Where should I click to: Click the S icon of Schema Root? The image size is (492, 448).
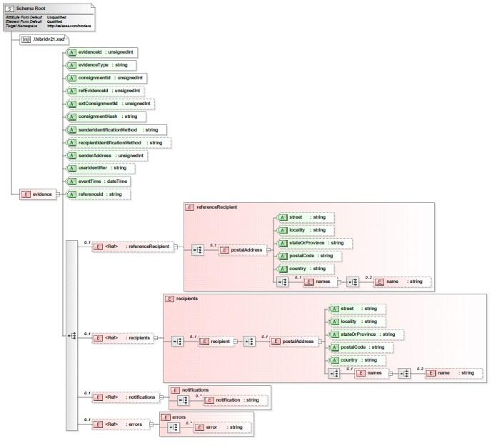pos(10,9)
